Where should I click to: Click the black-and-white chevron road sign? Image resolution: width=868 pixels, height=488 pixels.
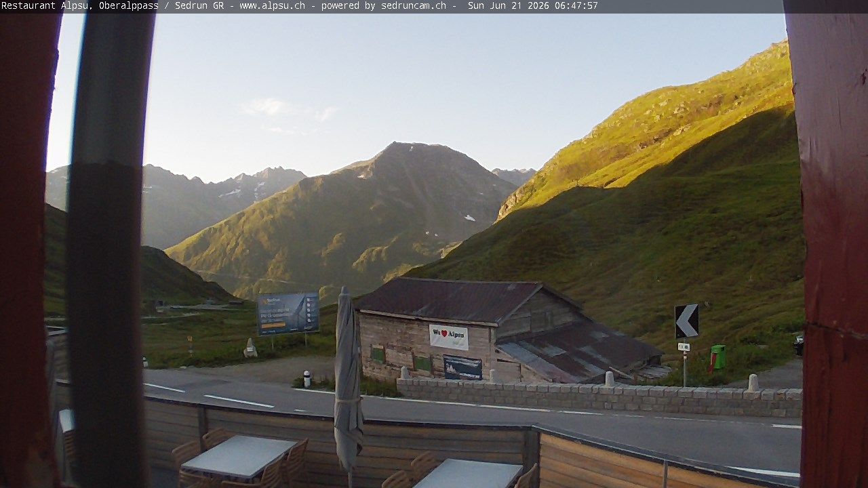click(x=686, y=321)
